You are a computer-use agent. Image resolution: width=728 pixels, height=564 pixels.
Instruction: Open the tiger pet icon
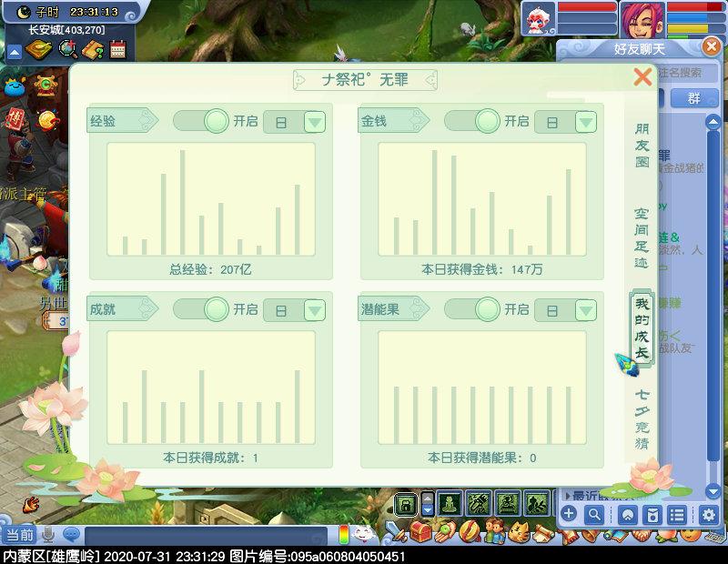tap(519, 532)
